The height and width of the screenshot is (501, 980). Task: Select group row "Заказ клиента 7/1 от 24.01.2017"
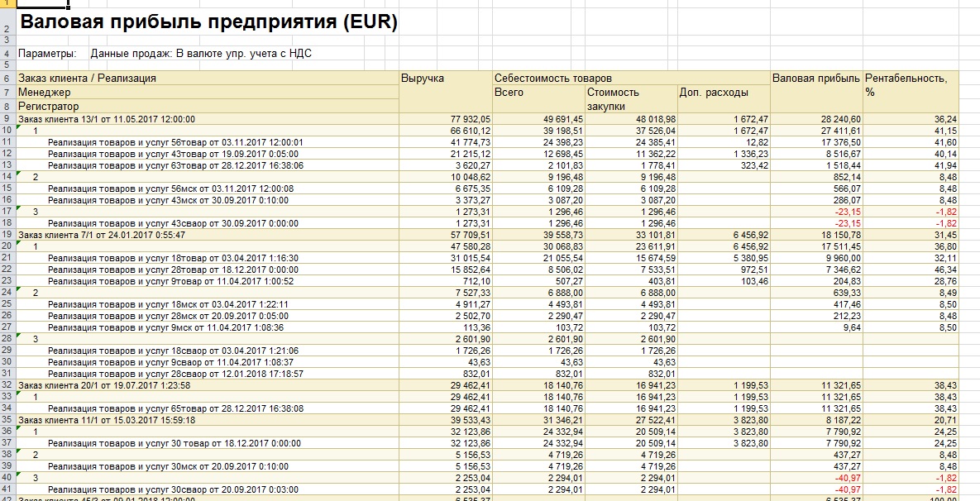(x=102, y=235)
